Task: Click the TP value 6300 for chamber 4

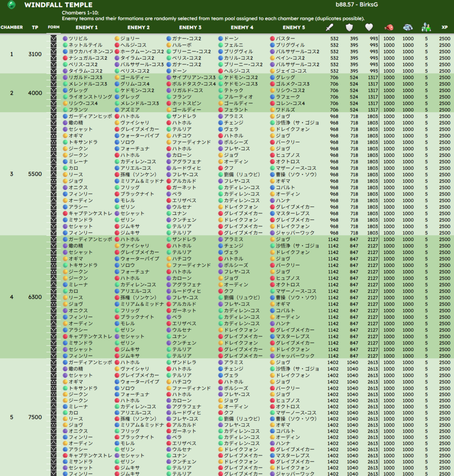Action: (x=35, y=297)
